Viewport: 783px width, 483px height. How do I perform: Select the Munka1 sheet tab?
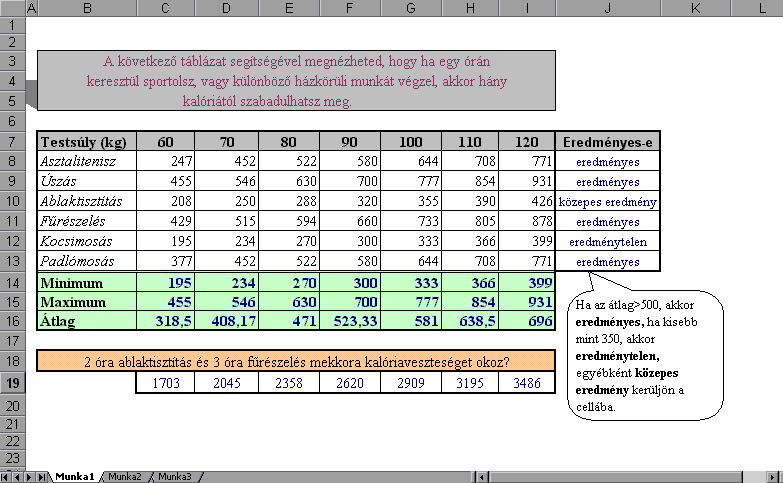point(75,477)
